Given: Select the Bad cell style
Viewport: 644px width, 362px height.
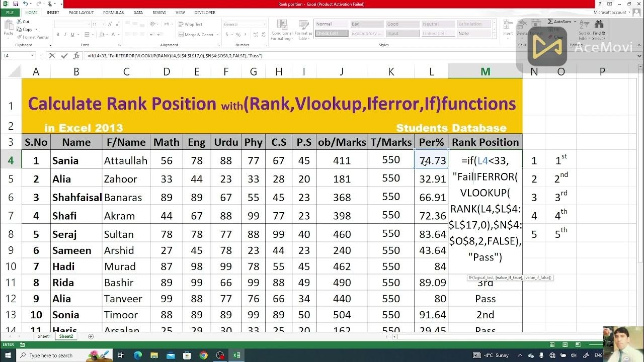Looking at the screenshot, I should tap(367, 24).
